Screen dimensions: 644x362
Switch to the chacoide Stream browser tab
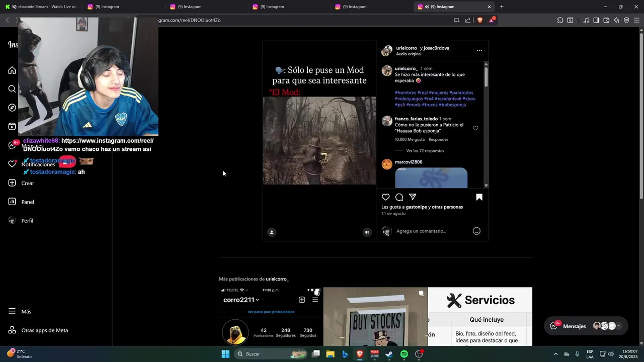tap(41, 7)
